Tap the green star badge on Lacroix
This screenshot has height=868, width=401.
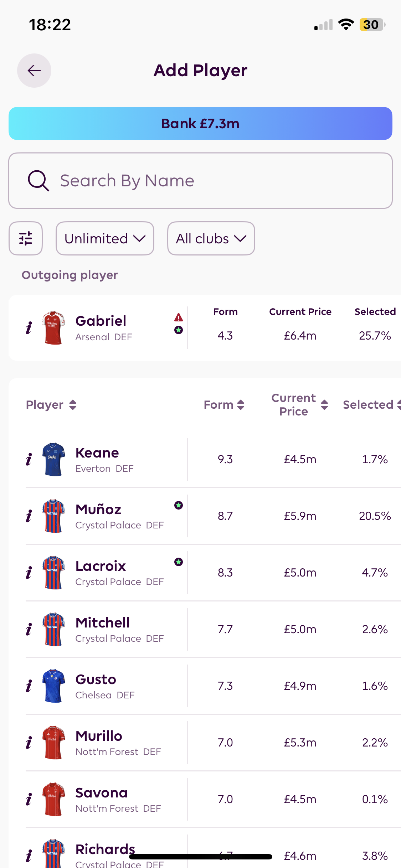(179, 562)
